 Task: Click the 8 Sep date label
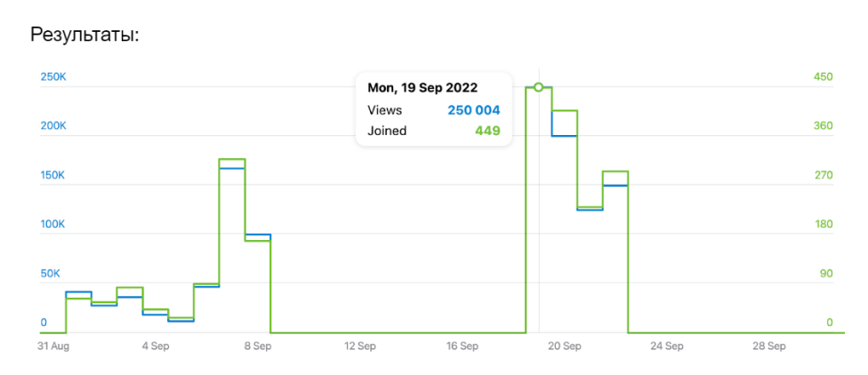[x=257, y=346]
